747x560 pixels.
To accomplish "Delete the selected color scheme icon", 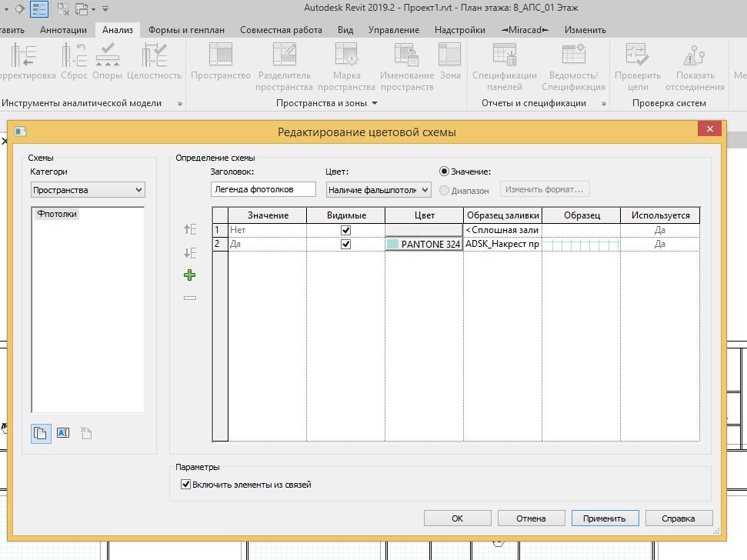I will click(86, 433).
